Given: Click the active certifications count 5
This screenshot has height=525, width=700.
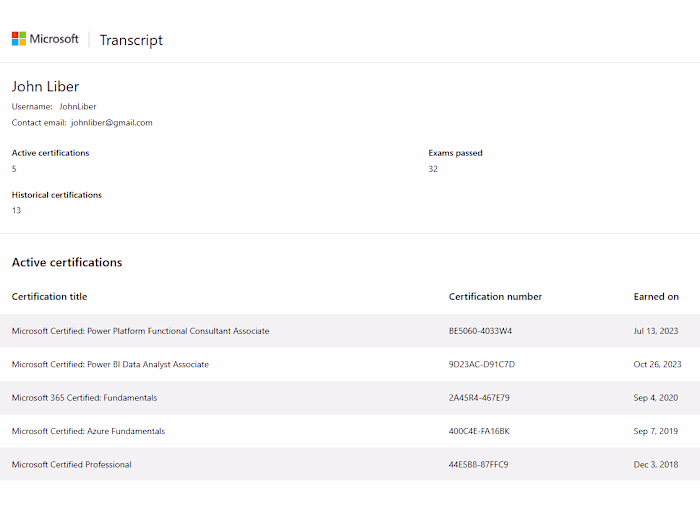Looking at the screenshot, I should (x=14, y=169).
